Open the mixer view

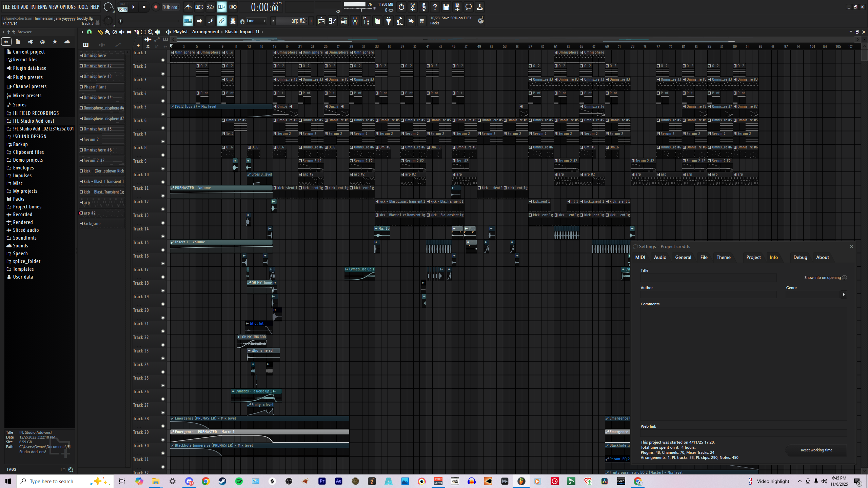click(x=355, y=21)
